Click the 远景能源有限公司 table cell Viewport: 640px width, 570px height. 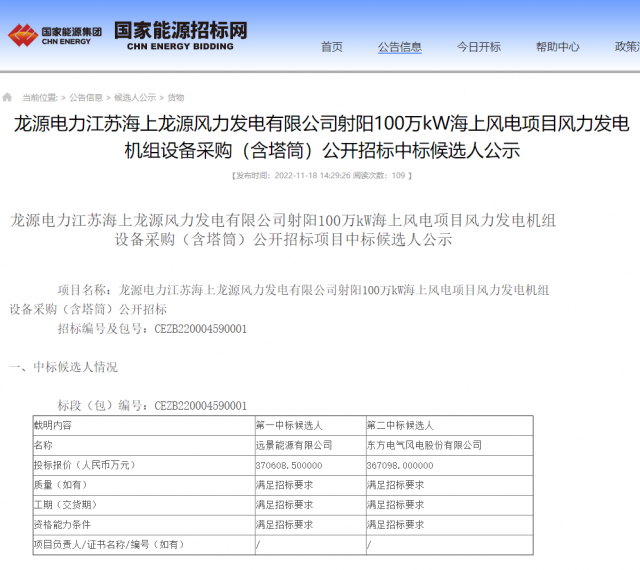tap(294, 445)
